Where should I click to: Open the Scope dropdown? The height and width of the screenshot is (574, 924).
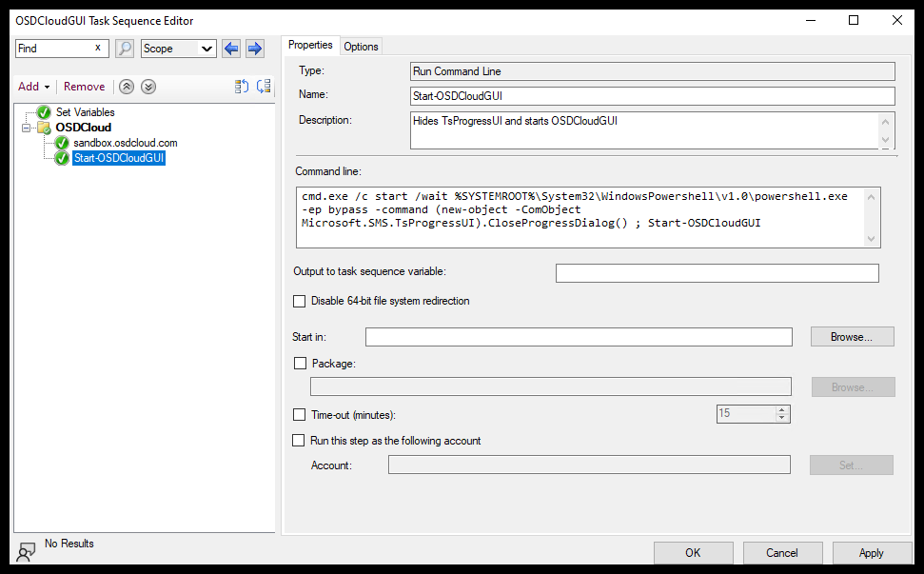178,48
